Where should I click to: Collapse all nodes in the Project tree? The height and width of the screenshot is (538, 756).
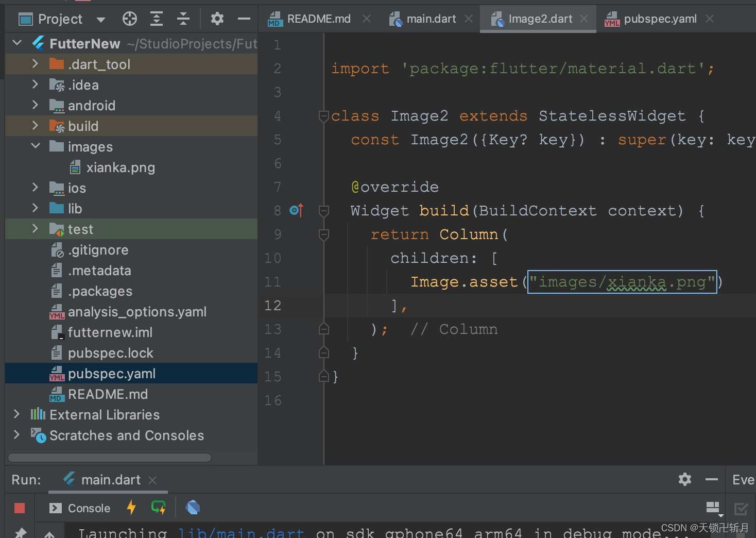pos(183,18)
